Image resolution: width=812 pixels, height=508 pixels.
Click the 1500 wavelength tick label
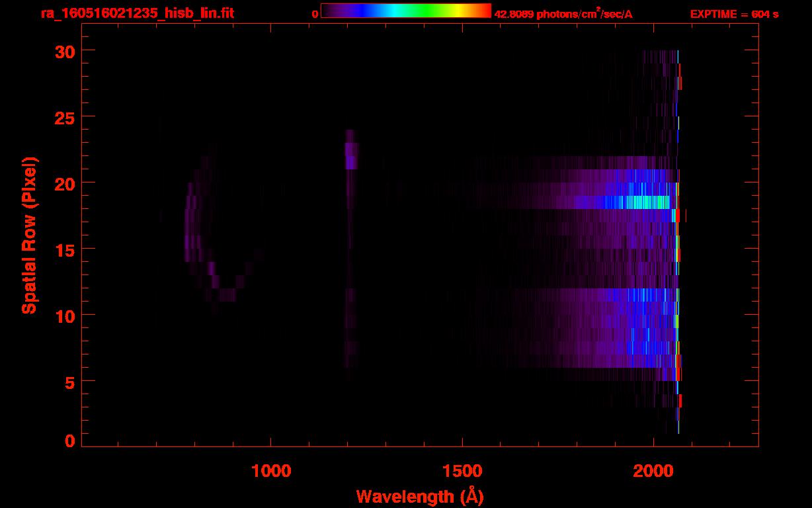462,471
